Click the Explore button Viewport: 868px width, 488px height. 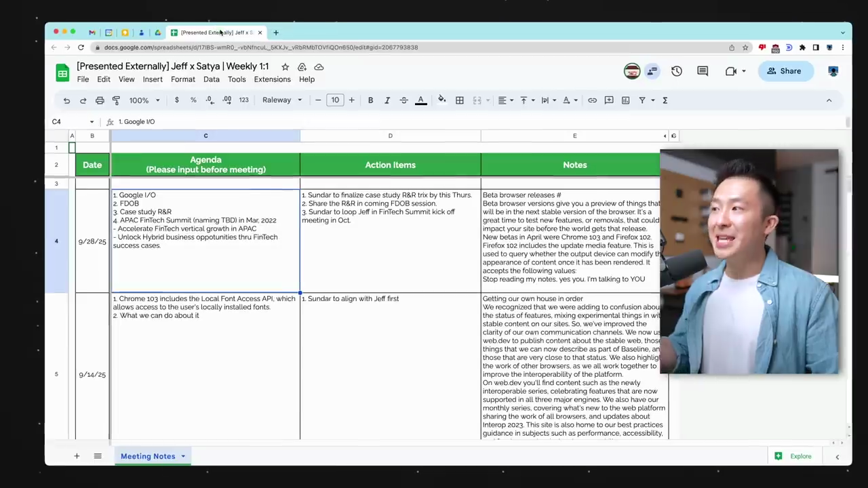pos(793,456)
